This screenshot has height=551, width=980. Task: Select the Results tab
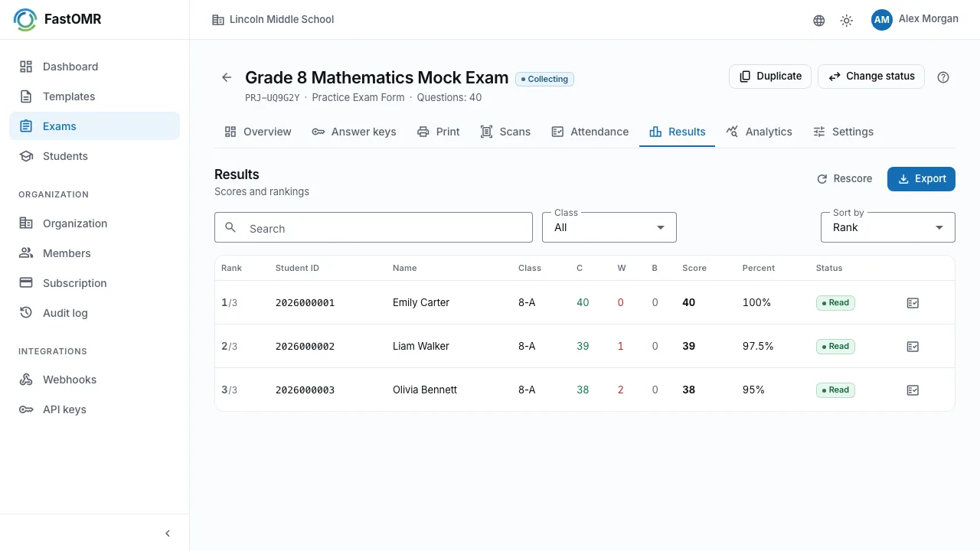click(x=678, y=132)
